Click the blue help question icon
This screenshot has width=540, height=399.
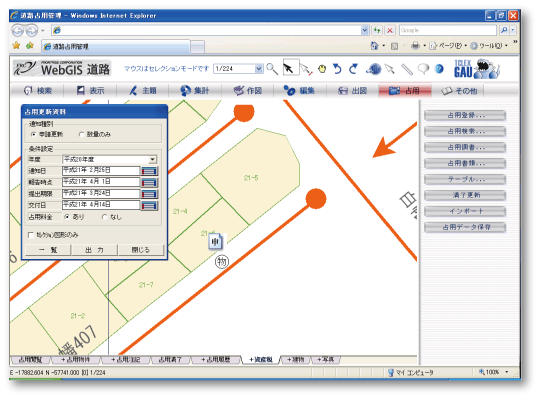click(439, 69)
